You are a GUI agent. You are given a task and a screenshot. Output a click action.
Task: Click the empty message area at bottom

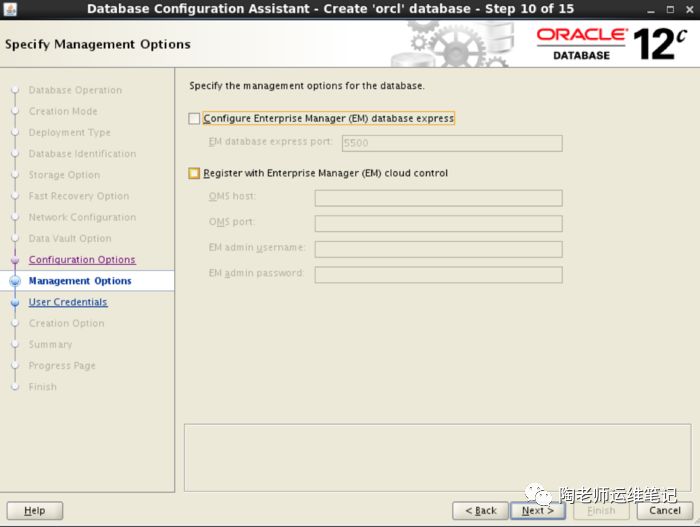(438, 458)
